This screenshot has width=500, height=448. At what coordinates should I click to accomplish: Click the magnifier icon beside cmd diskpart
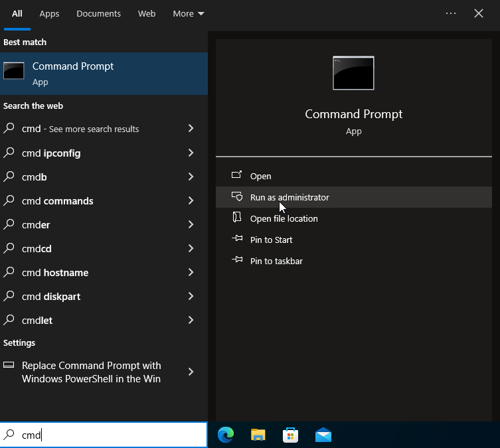pos(9,296)
